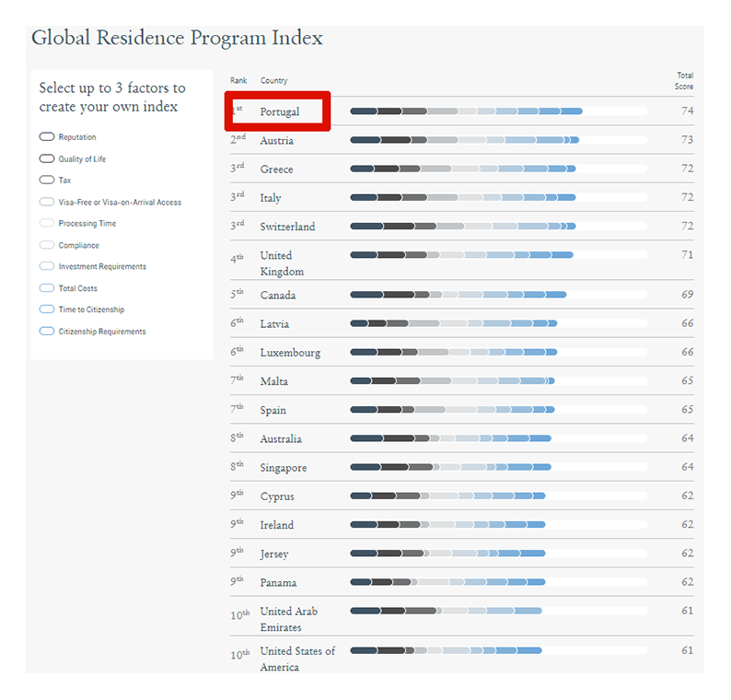Click the Austria country name
Viewport: 731px width, 700px height.
(x=277, y=140)
